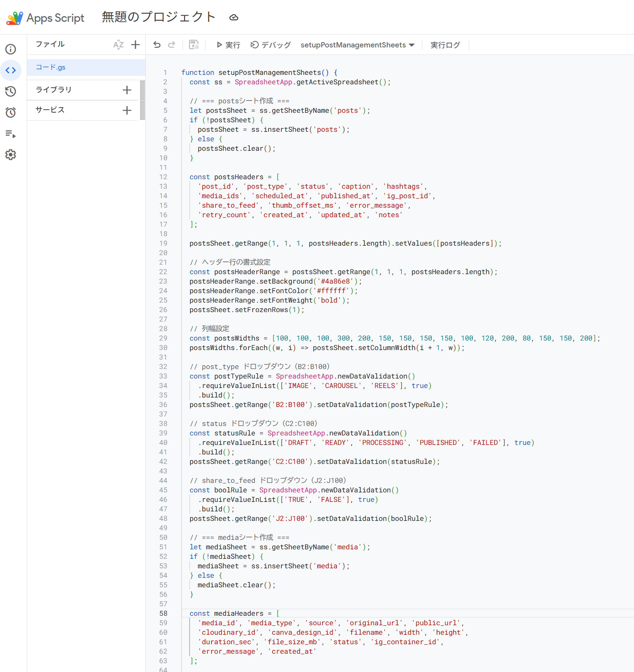Click the Redo arrow in toolbar
Image resolution: width=634 pixels, height=672 pixels.
pos(171,45)
